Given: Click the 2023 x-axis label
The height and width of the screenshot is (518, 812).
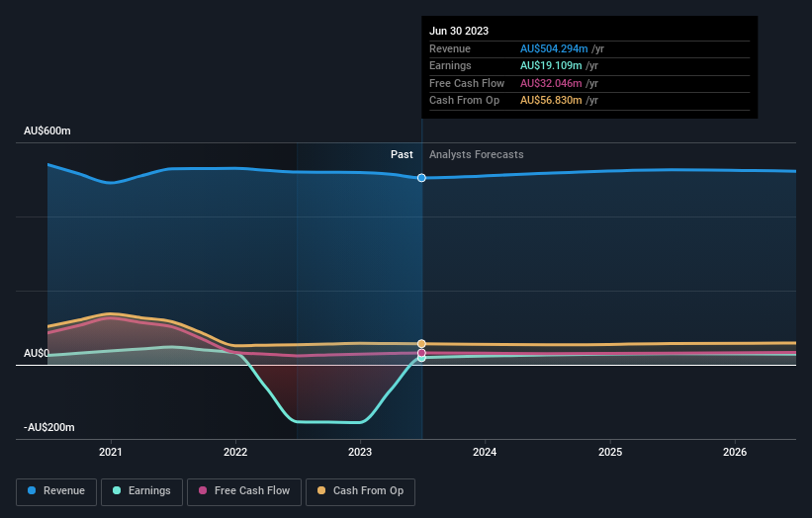Looking at the screenshot, I should pos(360,453).
